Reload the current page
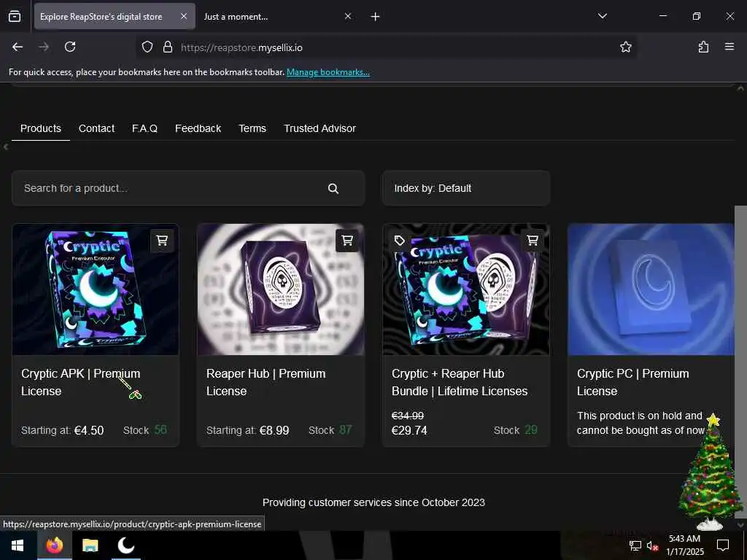This screenshot has width=747, height=560. coord(70,47)
